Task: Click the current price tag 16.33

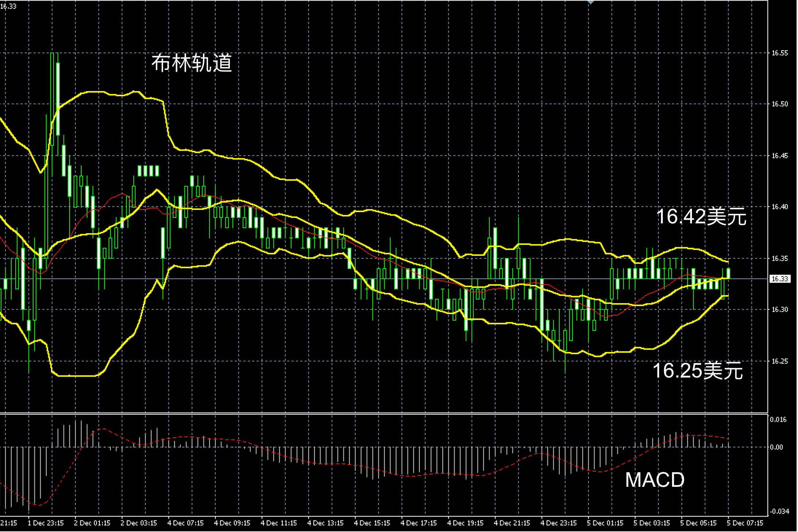Action: click(780, 279)
